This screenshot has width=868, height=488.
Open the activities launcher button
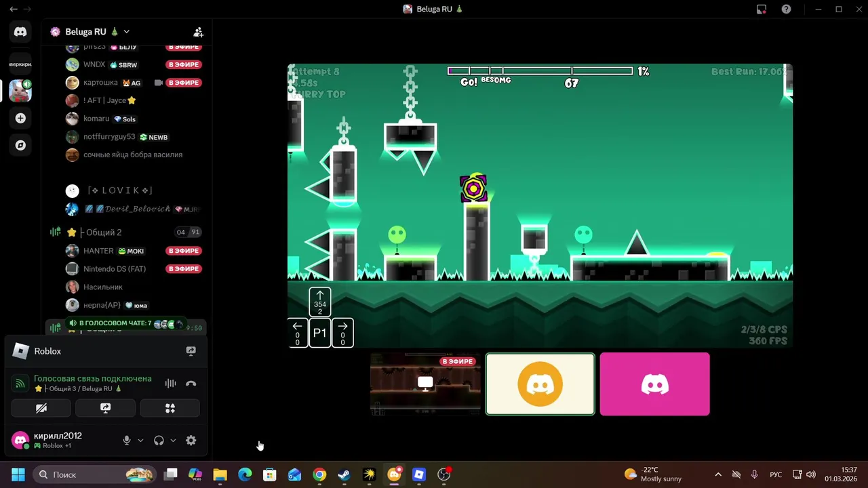pyautogui.click(x=170, y=408)
